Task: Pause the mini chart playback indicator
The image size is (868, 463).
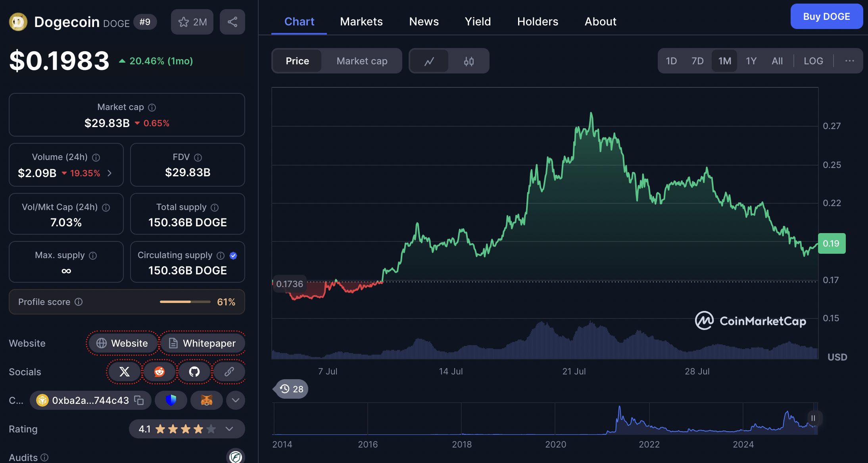Action: pos(814,418)
